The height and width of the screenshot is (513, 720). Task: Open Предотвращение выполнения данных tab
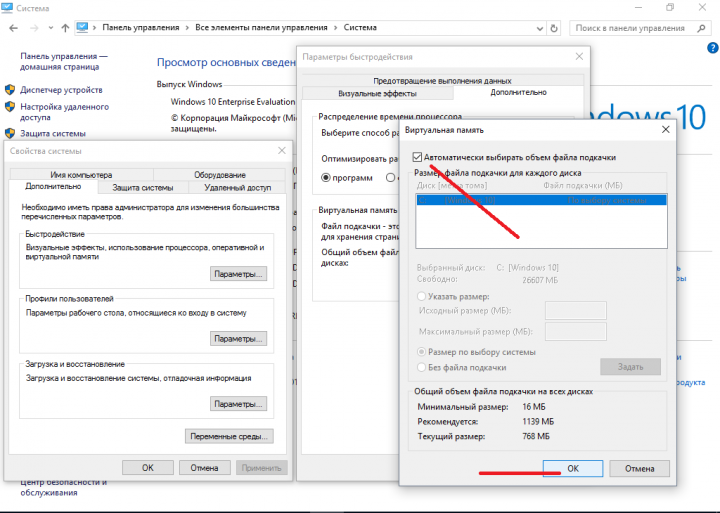pos(442,80)
